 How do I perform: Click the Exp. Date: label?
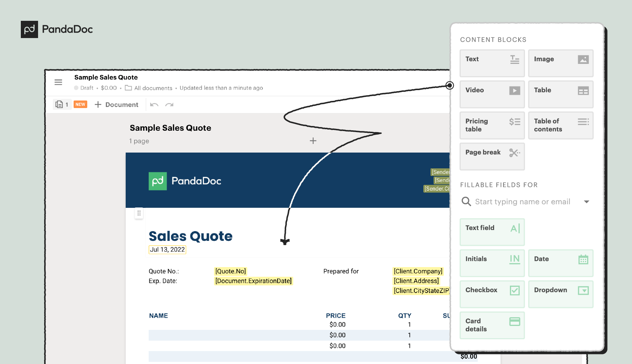click(163, 281)
